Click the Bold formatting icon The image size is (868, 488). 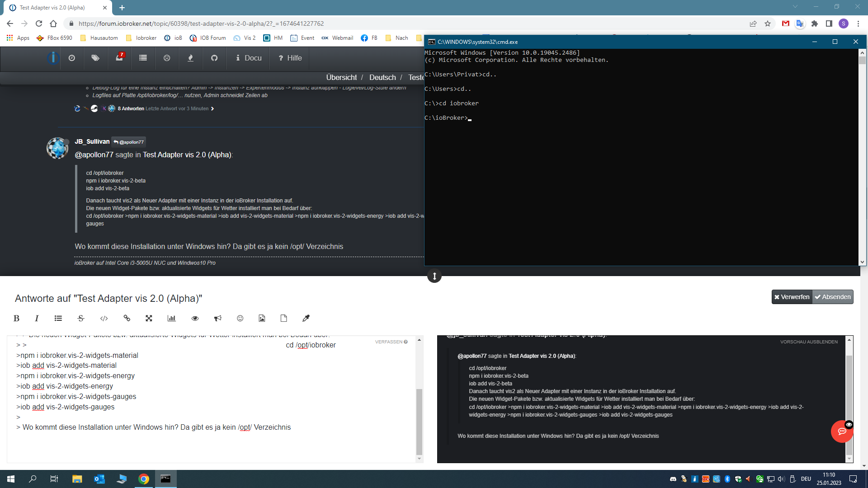tap(16, 318)
